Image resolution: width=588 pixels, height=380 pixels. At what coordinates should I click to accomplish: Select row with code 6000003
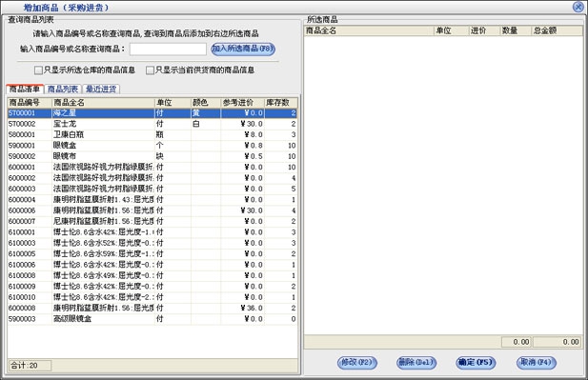(x=152, y=189)
